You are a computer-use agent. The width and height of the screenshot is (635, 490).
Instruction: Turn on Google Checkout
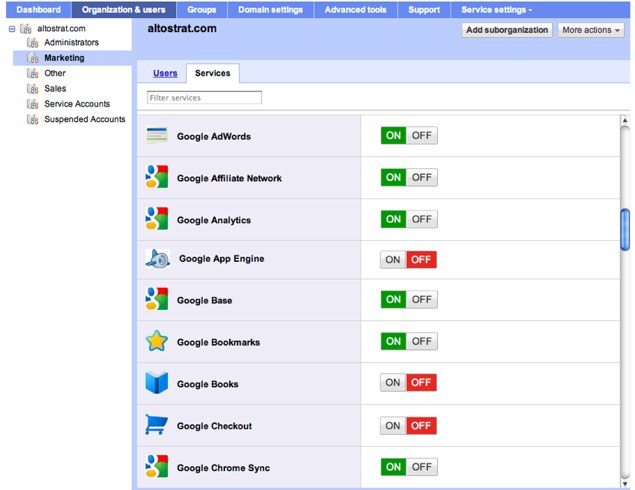(393, 426)
